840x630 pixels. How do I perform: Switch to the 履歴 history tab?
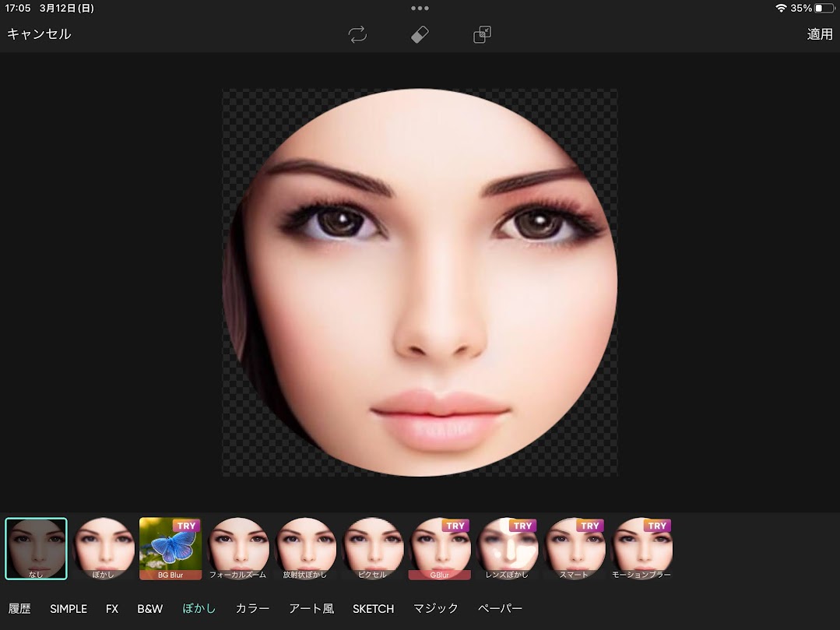19,608
